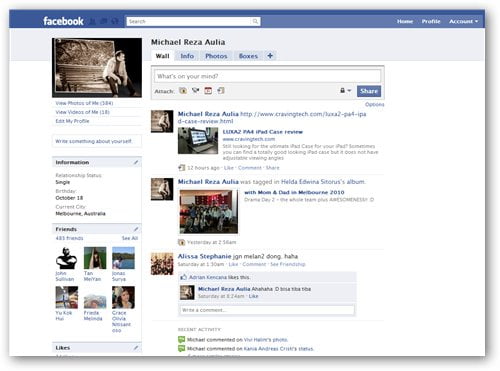Like Michael's Ahahaha comment
This screenshot has width=500, height=371.
(253, 296)
